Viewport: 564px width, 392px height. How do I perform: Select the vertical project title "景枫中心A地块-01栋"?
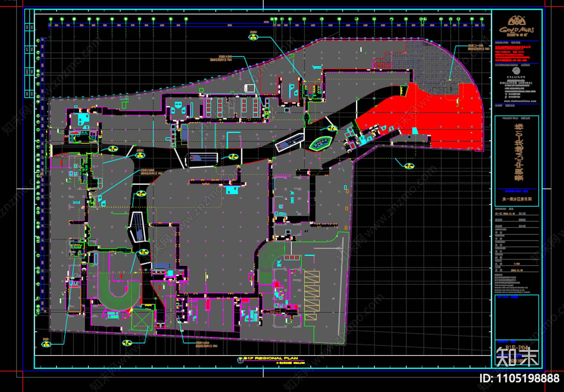click(520, 152)
